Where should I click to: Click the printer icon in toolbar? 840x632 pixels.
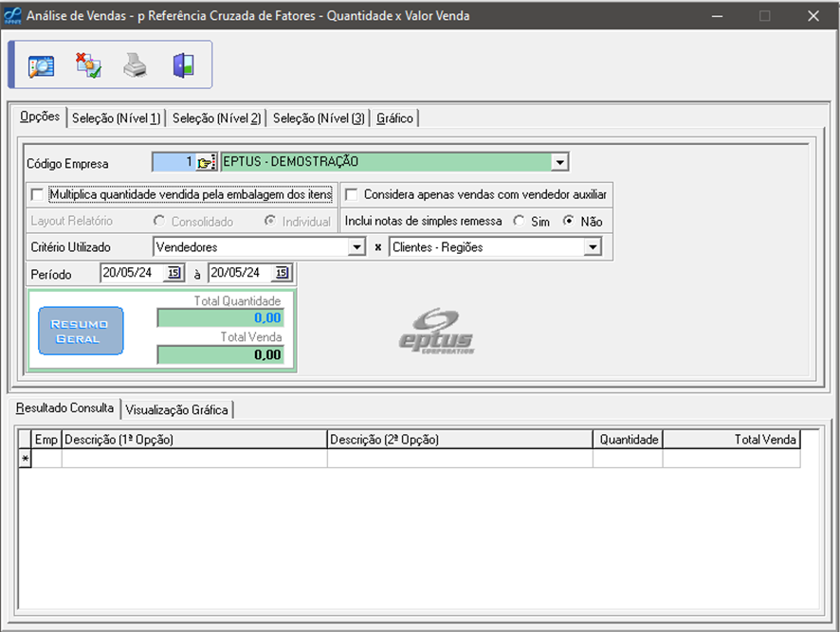[x=136, y=65]
